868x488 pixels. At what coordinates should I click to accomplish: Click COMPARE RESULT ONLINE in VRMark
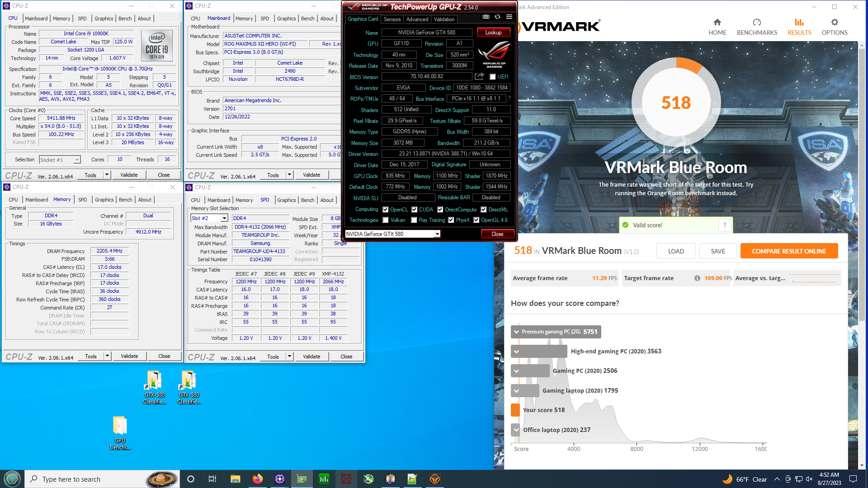[x=789, y=251]
